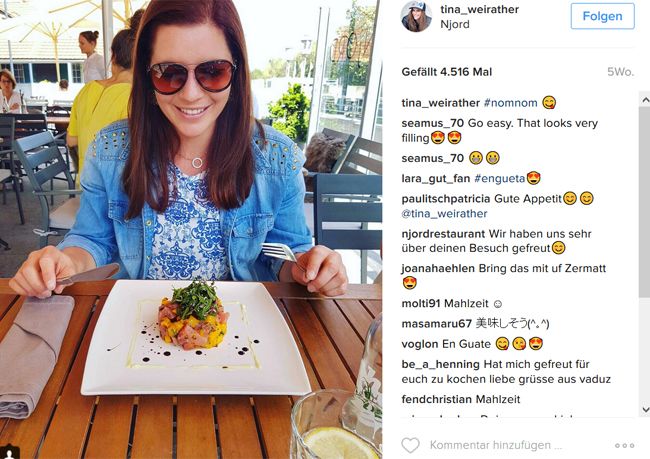Open the be_a_henning commenter profile
Viewport: 650px width, 459px height.
tap(440, 364)
